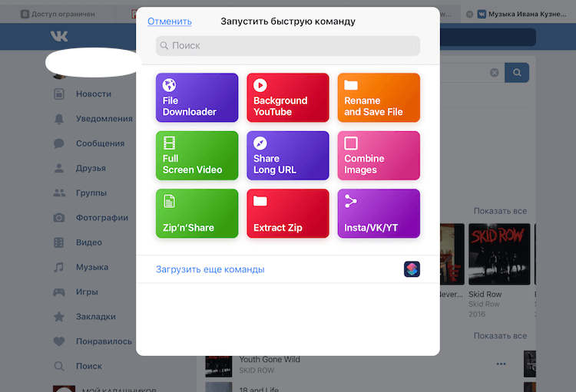Open the Skid Row album title
This screenshot has width=576, height=392.
click(x=485, y=295)
